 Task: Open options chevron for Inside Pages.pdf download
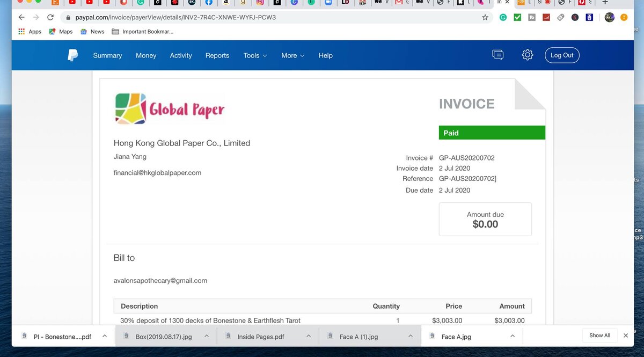point(309,336)
